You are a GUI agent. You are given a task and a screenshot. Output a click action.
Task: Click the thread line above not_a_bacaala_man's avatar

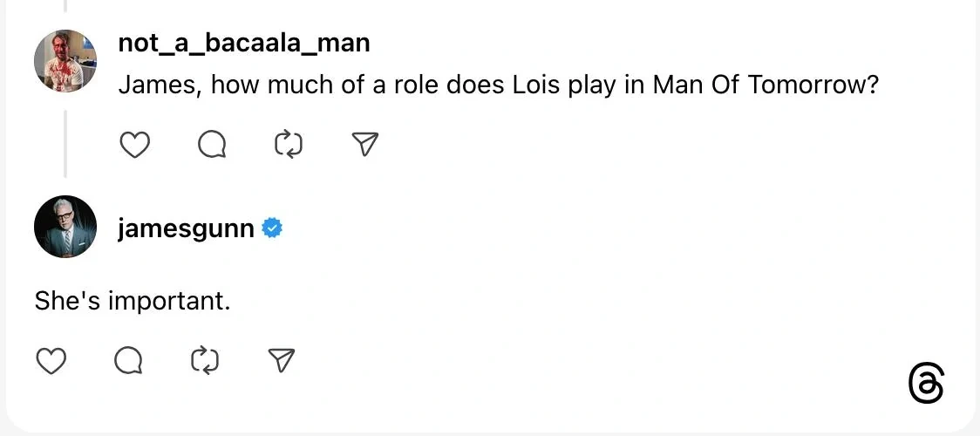[x=65, y=6]
